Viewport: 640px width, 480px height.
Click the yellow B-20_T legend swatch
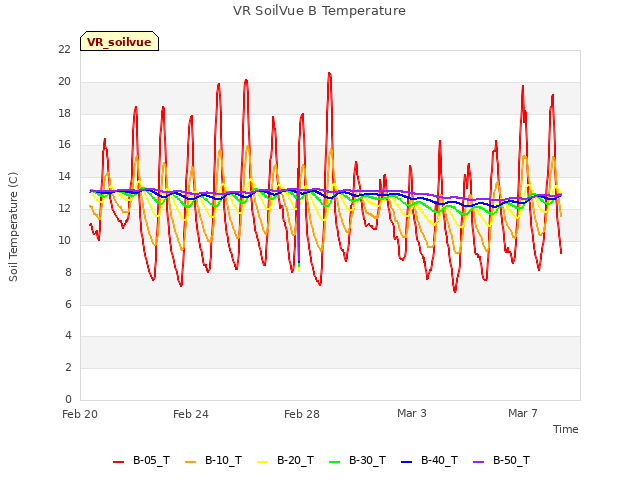pos(262,462)
